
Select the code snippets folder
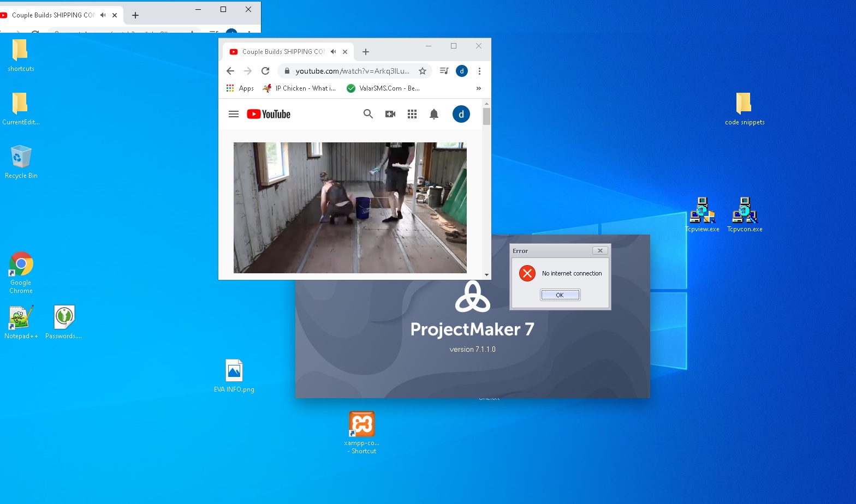tap(745, 109)
